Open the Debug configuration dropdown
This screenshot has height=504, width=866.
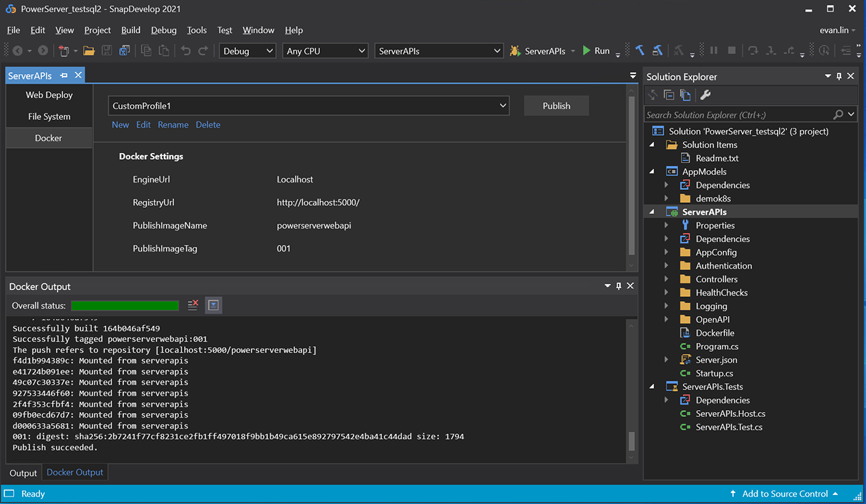[x=247, y=51]
